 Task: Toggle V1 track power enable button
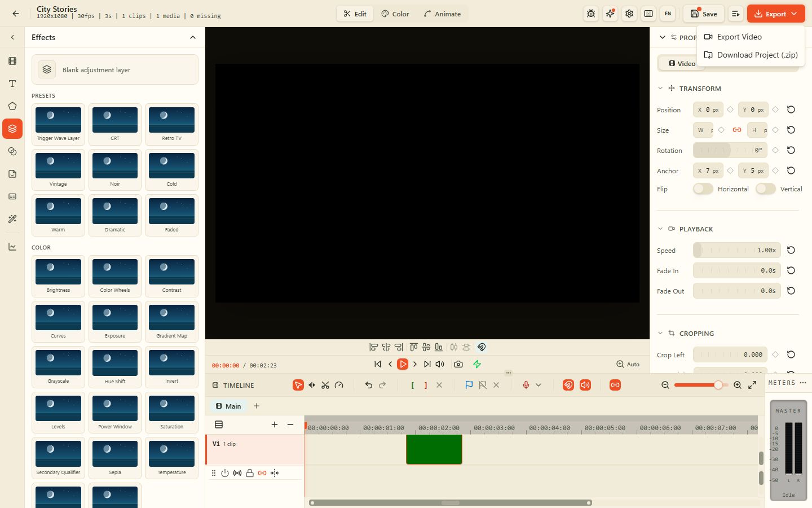click(x=225, y=473)
